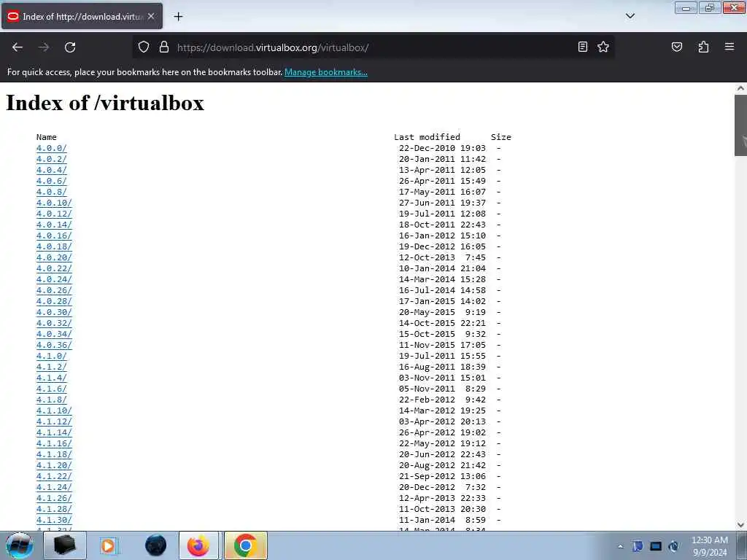Open the 4.0.22/ directory link
This screenshot has width=747, height=560.
click(x=54, y=268)
